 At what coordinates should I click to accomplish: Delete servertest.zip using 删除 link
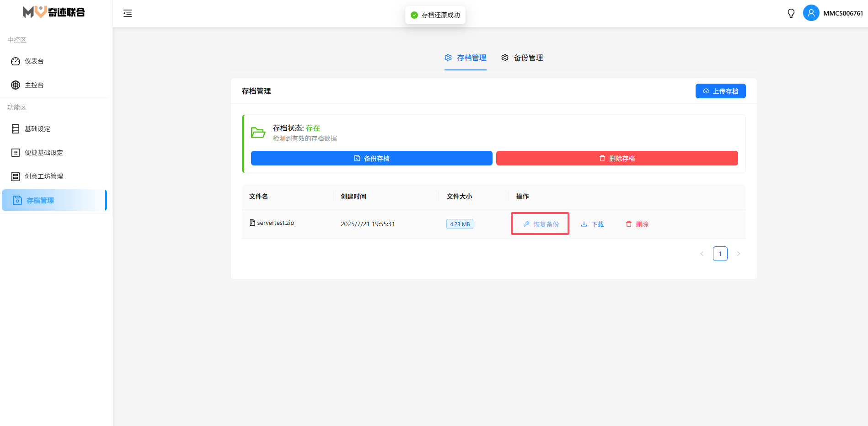637,224
